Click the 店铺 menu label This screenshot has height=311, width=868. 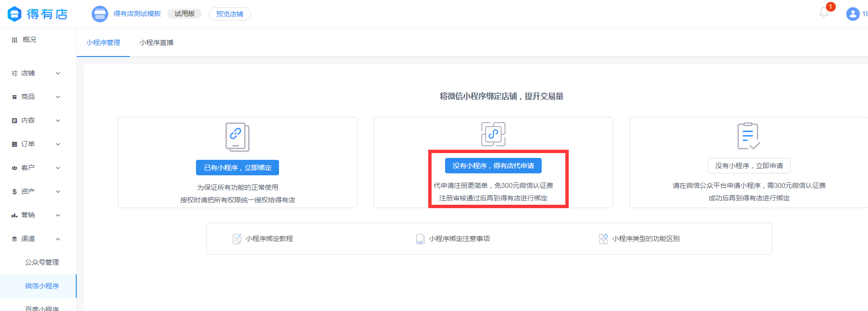[x=28, y=73]
